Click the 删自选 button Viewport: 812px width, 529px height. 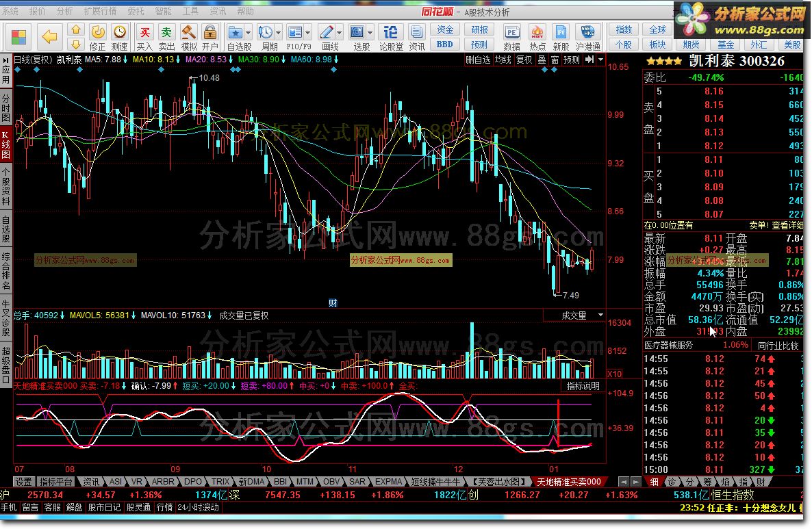tap(478, 60)
